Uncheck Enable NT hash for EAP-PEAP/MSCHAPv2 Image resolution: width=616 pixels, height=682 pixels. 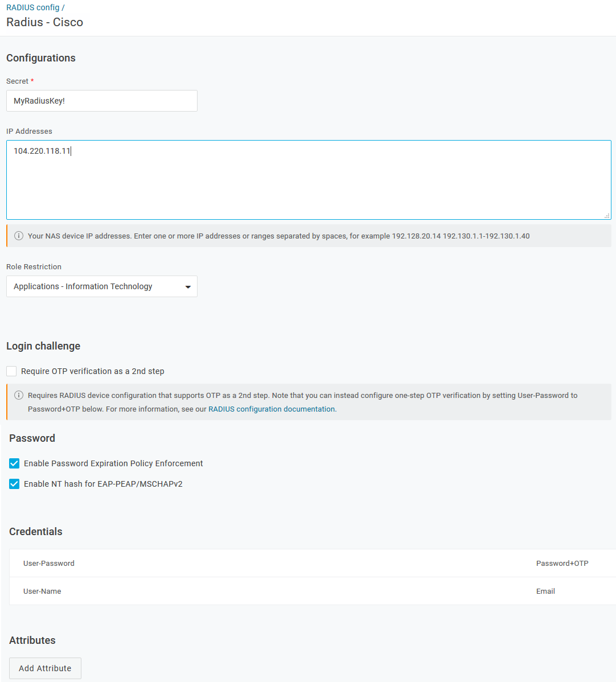14,483
